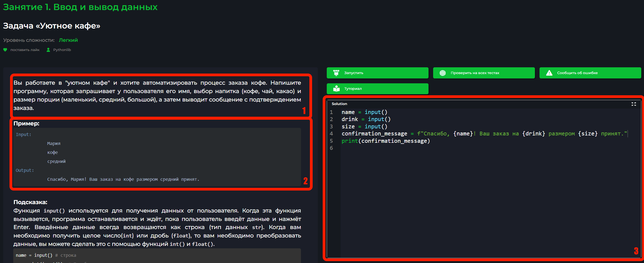Click the difficulty value Легкий
The image size is (644, 263).
(x=68, y=40)
